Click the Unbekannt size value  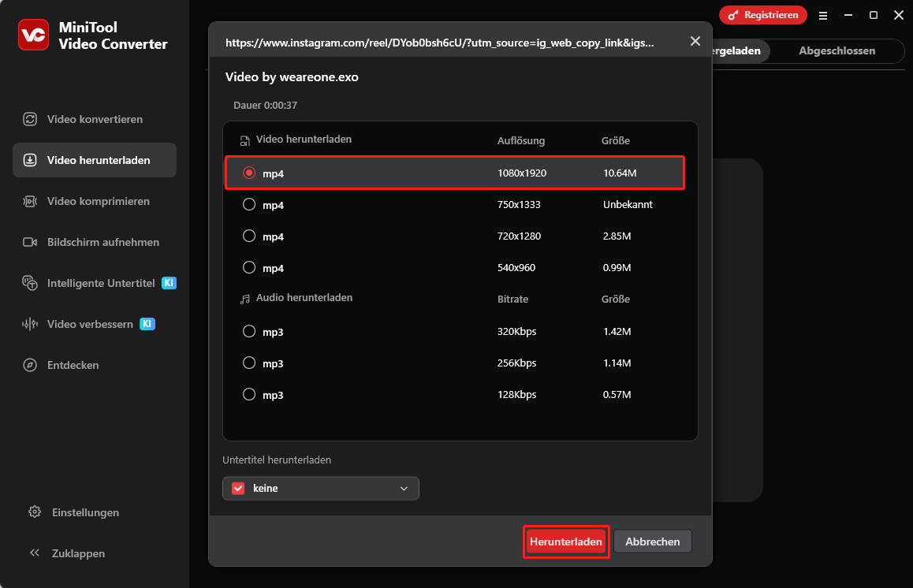tap(628, 204)
